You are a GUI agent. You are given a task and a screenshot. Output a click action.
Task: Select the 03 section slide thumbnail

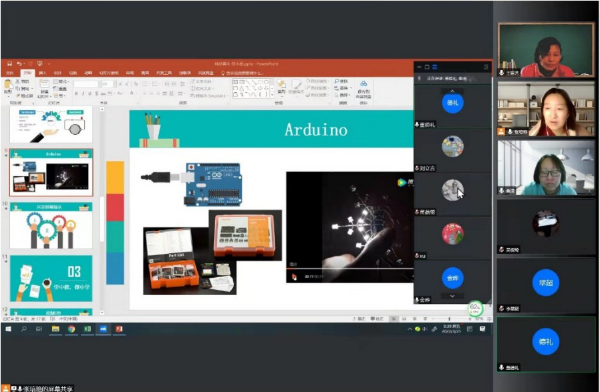[51, 278]
